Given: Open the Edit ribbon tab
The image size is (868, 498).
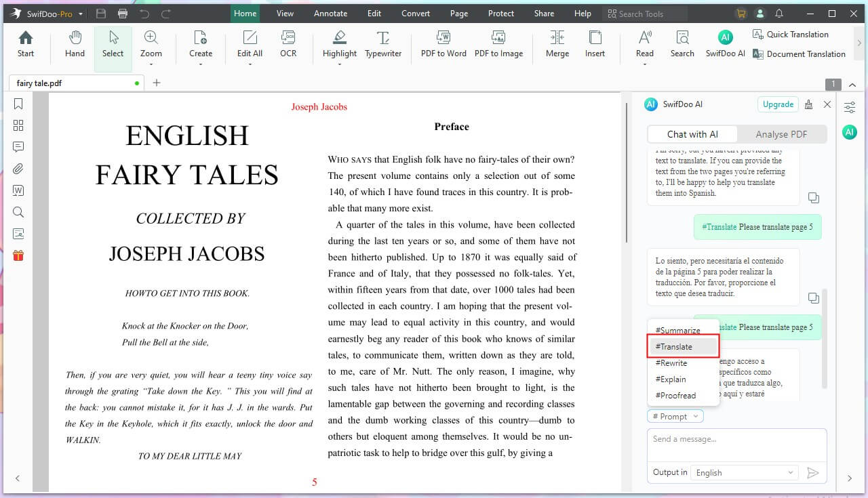Looking at the screenshot, I should click(x=374, y=14).
